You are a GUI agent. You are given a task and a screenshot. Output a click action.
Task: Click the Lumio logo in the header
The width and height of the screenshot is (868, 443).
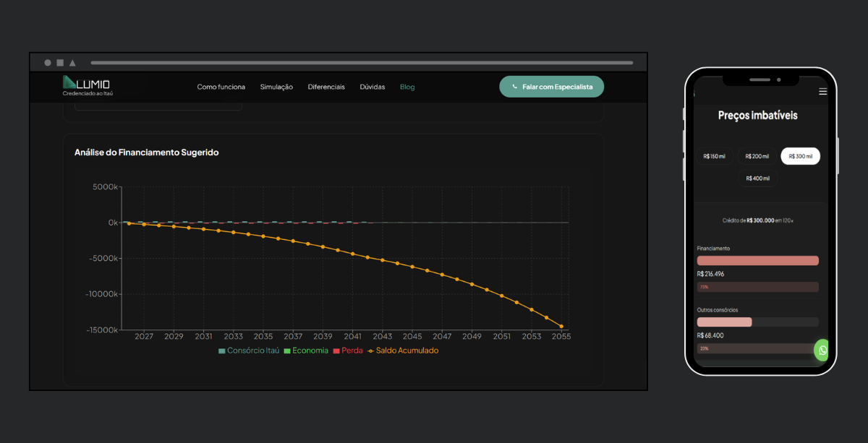87,85
